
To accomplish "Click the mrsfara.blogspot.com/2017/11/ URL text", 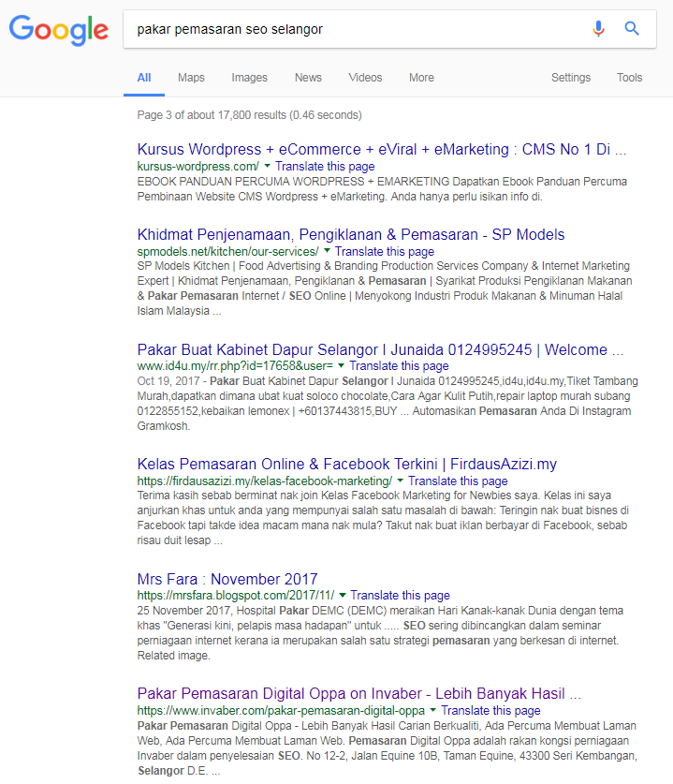I will [236, 595].
